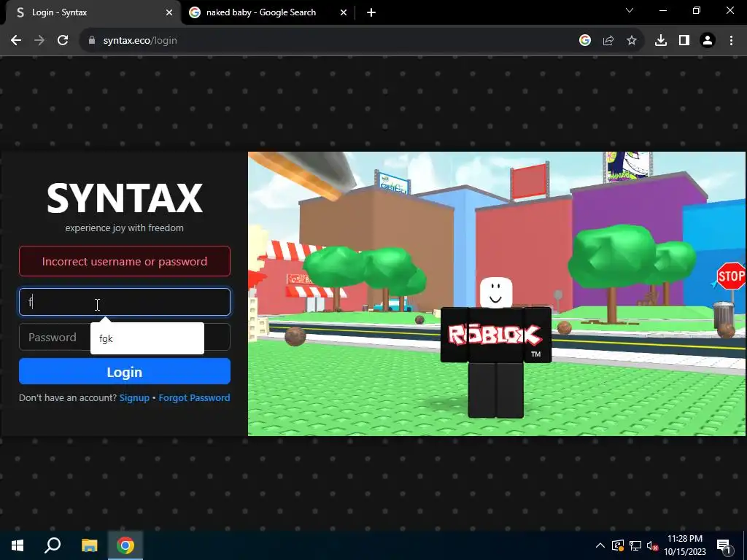Open File Explorer from the taskbar
This screenshot has width=747, height=560.
click(x=89, y=545)
